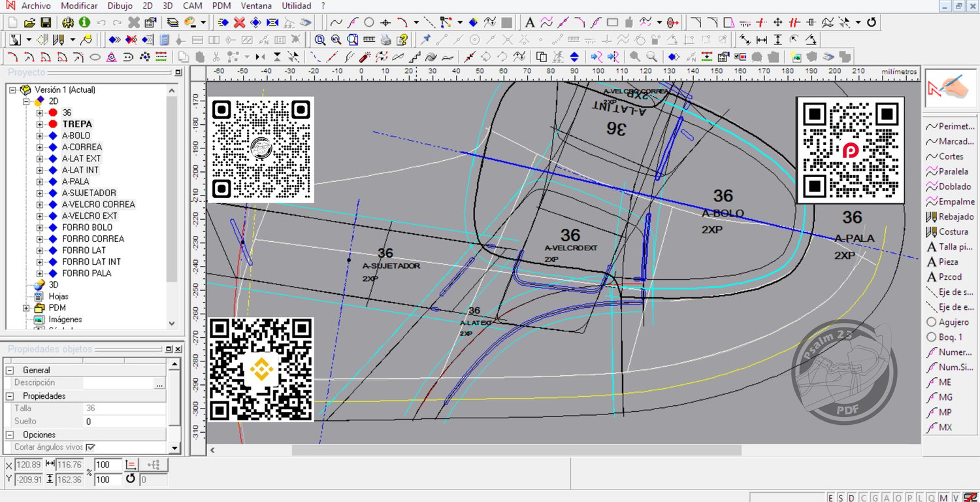980x502 pixels.
Task: Click the zoom window magnifier icon
Action: [x=320, y=39]
